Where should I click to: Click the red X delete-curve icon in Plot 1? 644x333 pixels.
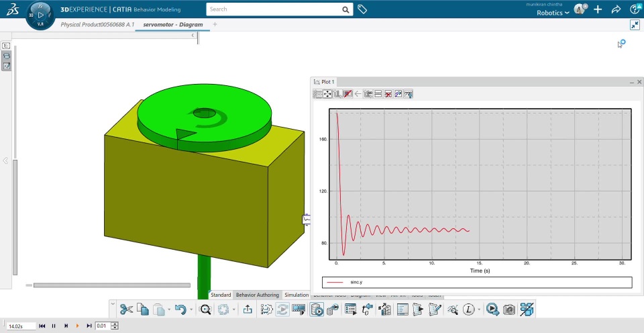388,94
